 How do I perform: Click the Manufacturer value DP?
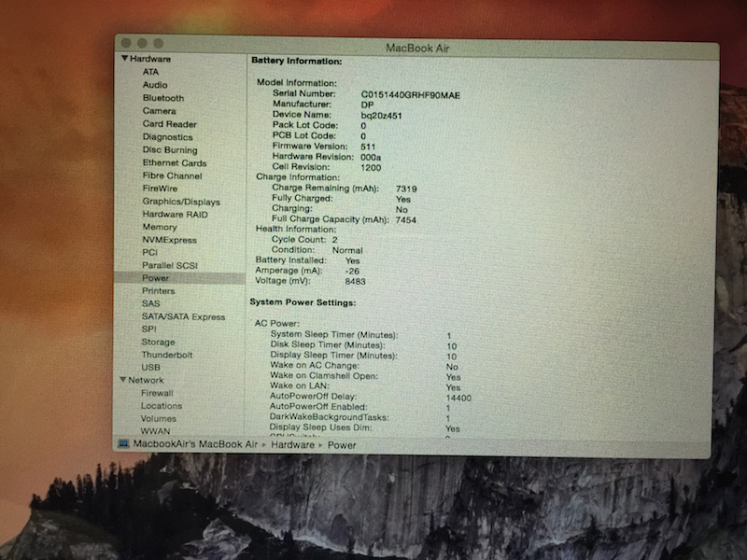[367, 105]
